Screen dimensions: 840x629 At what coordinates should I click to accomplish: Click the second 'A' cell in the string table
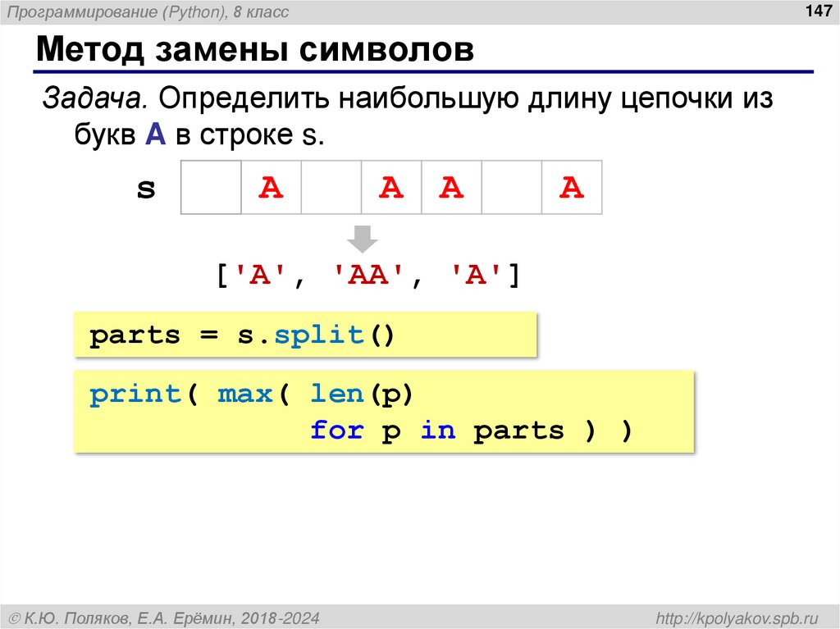point(391,189)
